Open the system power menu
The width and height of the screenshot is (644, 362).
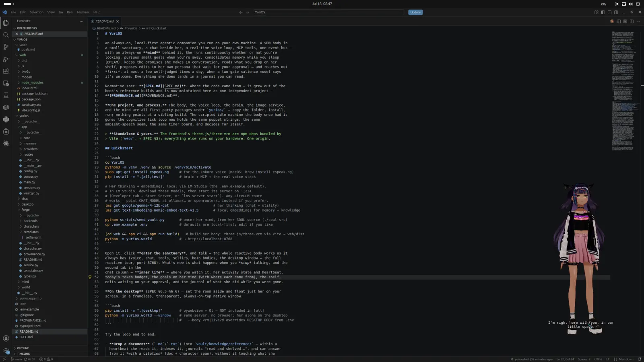tap(638, 4)
